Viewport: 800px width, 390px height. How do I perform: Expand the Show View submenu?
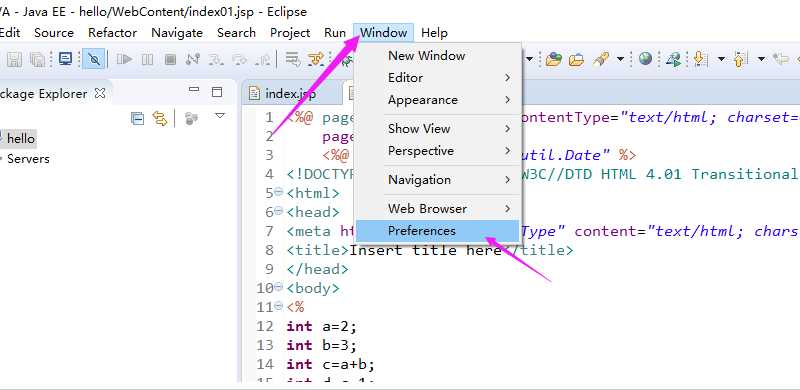click(x=437, y=129)
